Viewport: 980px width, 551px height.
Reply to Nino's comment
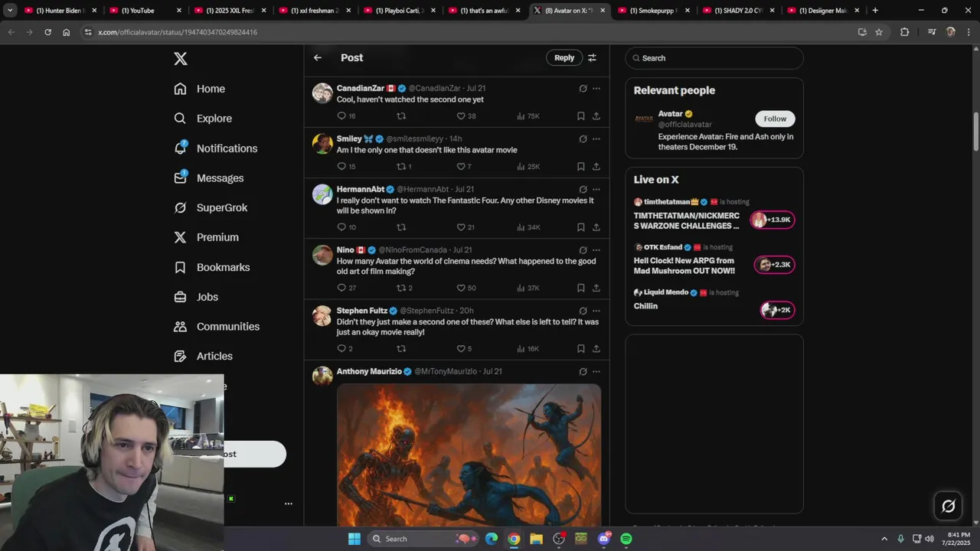341,288
